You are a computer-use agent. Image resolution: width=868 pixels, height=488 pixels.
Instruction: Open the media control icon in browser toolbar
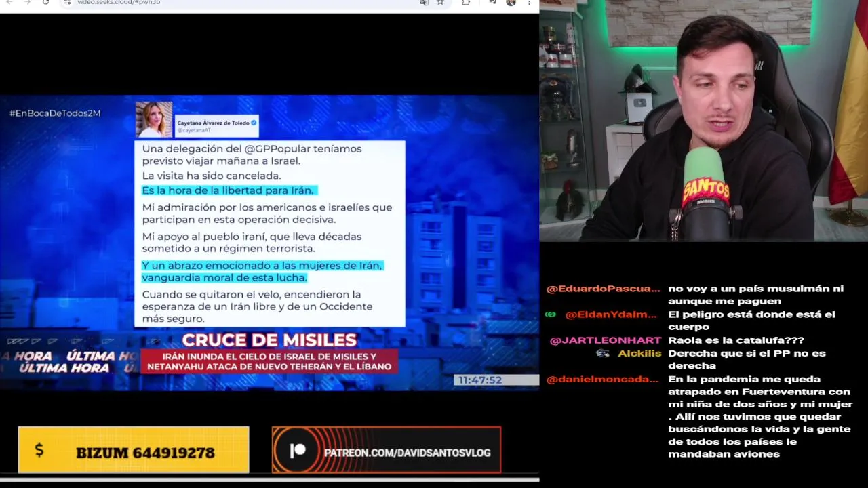[492, 3]
